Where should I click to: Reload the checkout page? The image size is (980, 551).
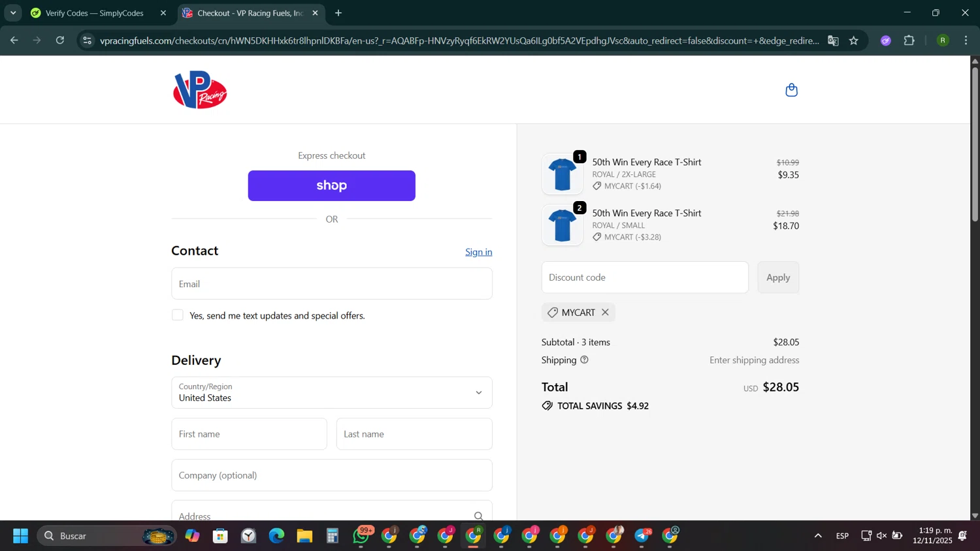(60, 40)
